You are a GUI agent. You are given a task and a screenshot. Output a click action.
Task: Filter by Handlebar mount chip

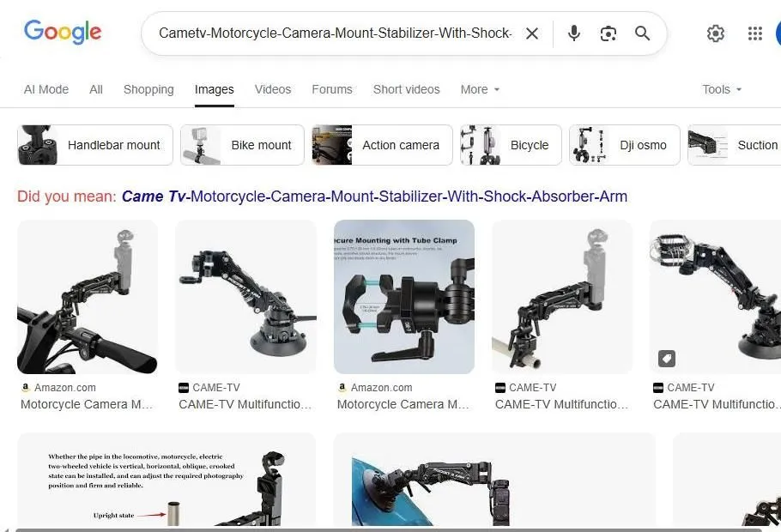(95, 145)
